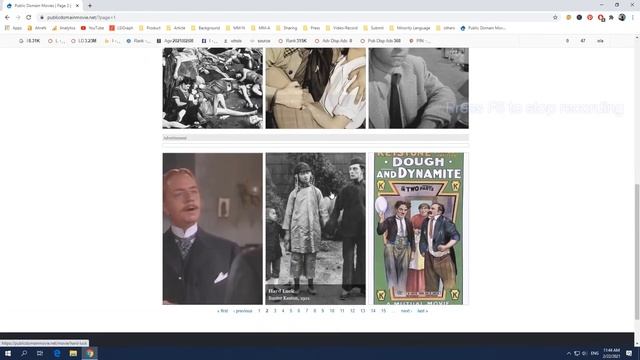Screen dimensions: 640x360
Task: Go back with the browser back arrow
Action: click(x=7, y=18)
